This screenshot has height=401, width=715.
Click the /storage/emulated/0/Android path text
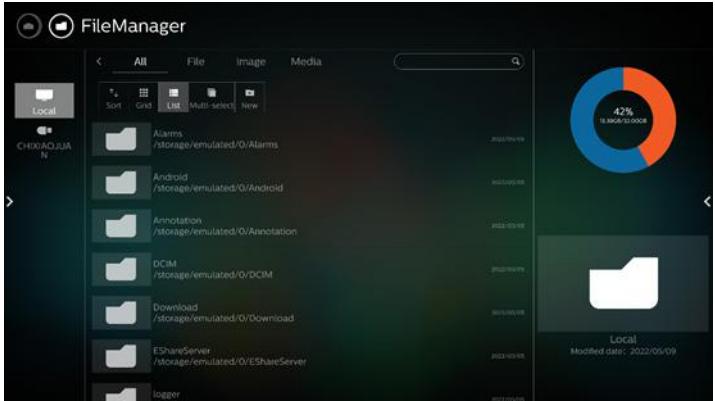218,188
